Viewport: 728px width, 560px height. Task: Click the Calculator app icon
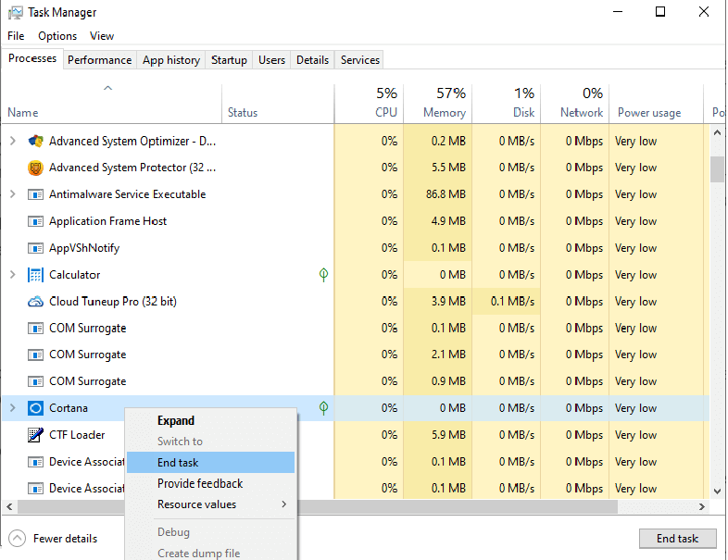point(35,275)
